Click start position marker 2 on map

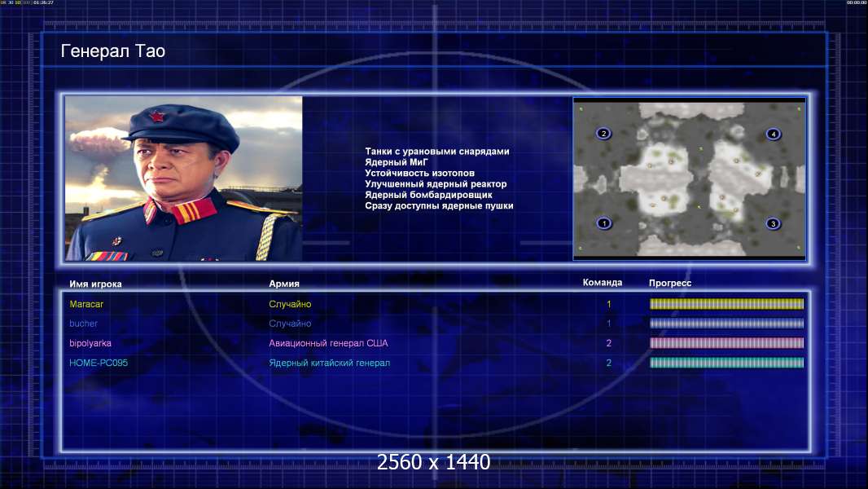pyautogui.click(x=603, y=133)
